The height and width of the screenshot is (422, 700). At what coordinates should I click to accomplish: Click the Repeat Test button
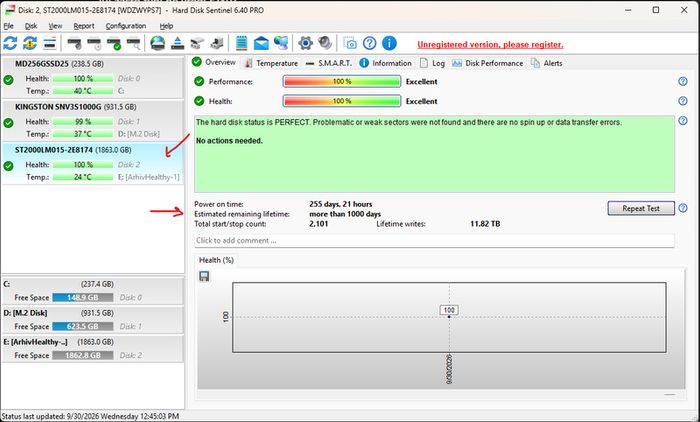click(641, 208)
